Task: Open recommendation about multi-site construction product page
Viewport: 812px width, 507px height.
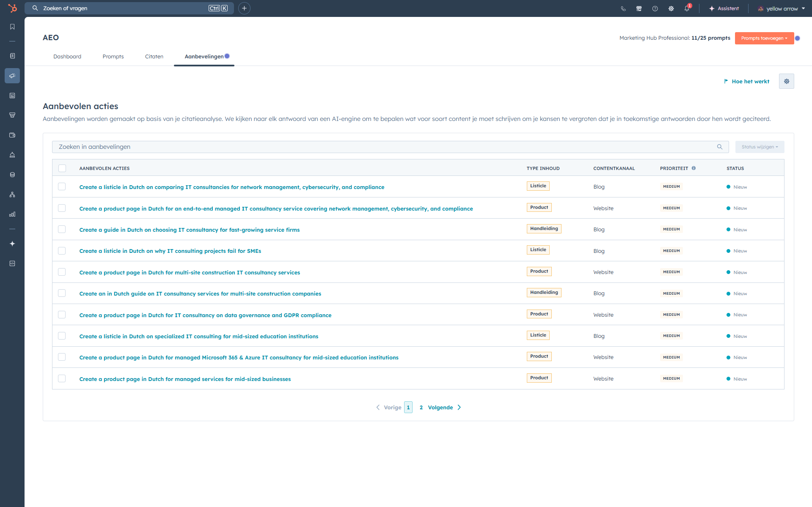Action: pos(190,272)
